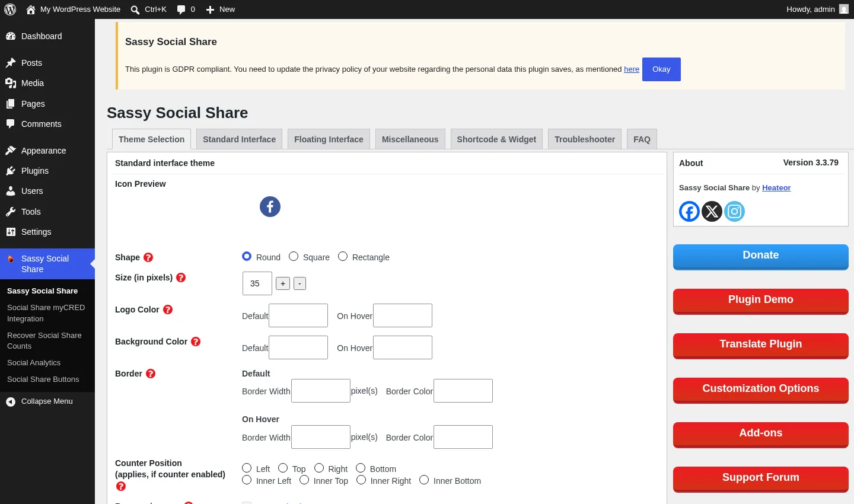The image size is (854, 504).
Task: Open Heateor Facebook icon in About box
Action: (689, 211)
